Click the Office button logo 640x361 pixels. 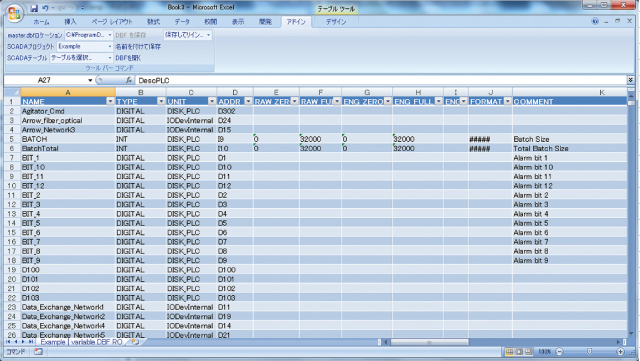coord(14,13)
